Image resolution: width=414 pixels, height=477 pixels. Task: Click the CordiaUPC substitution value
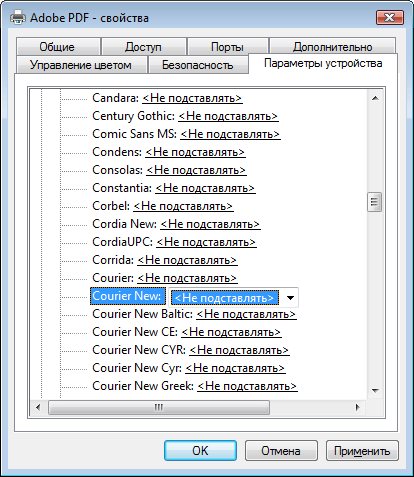pyautogui.click(x=206, y=242)
